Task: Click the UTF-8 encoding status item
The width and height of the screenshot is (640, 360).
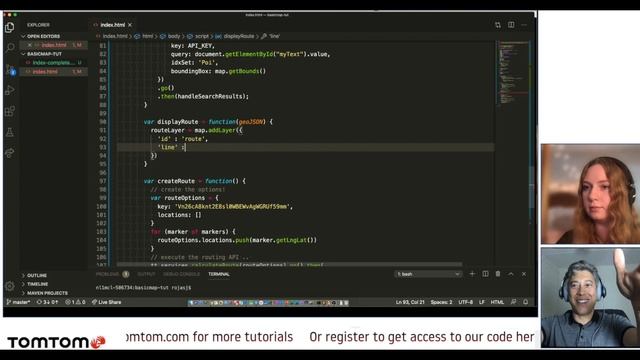Action: tap(465, 302)
